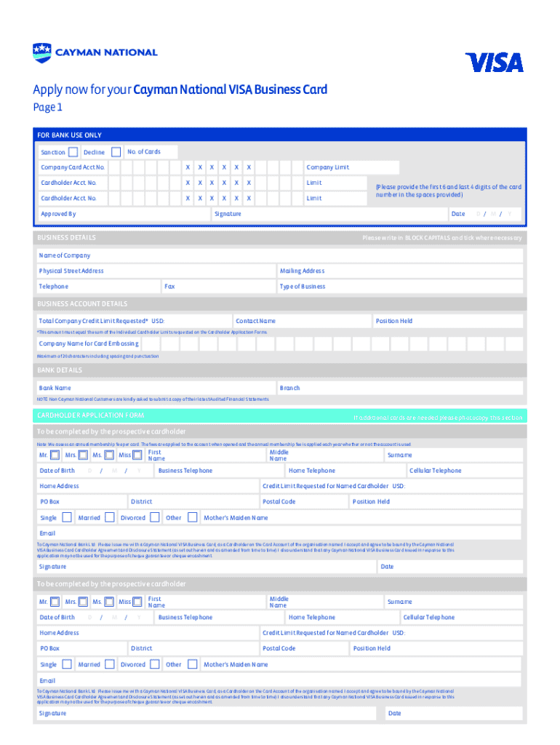Click the Cayman National shield logo
Screen dimensions: 560x745
(x=42, y=53)
